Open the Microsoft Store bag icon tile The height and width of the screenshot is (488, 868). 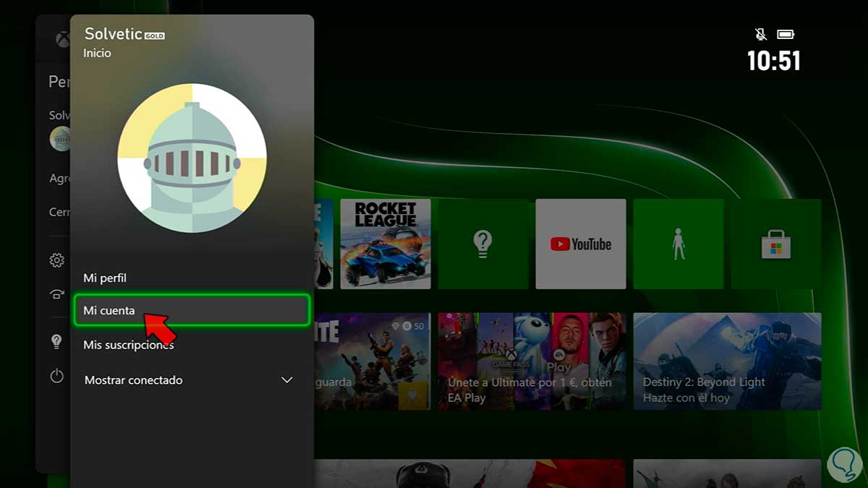[775, 244]
